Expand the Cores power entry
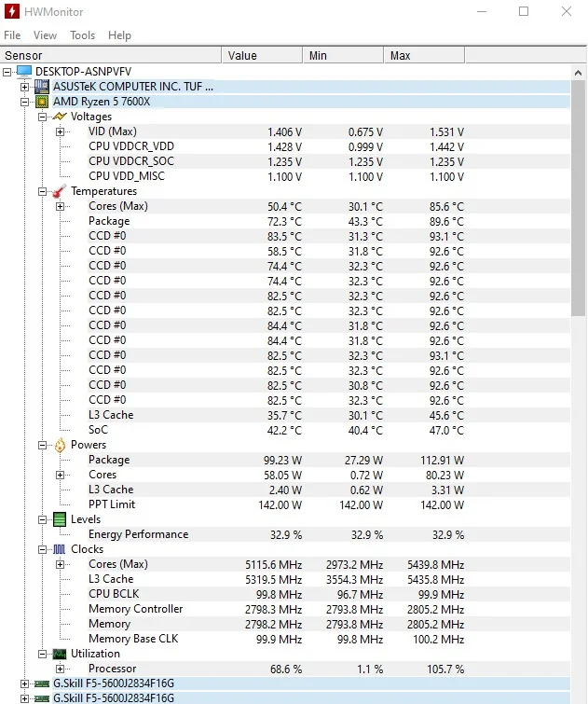The image size is (588, 704). pos(61,475)
